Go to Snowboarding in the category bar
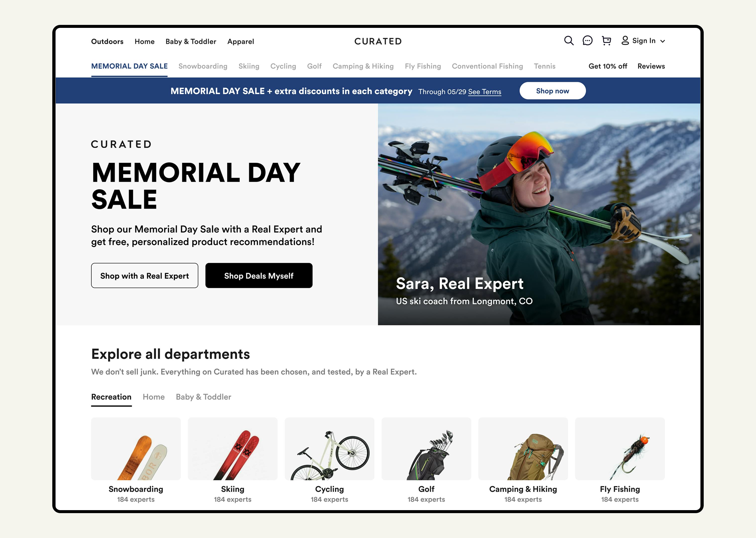The height and width of the screenshot is (538, 756). click(x=203, y=66)
